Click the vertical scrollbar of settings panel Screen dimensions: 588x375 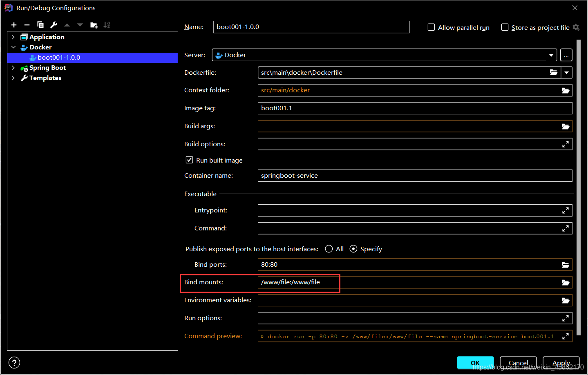pos(579,187)
